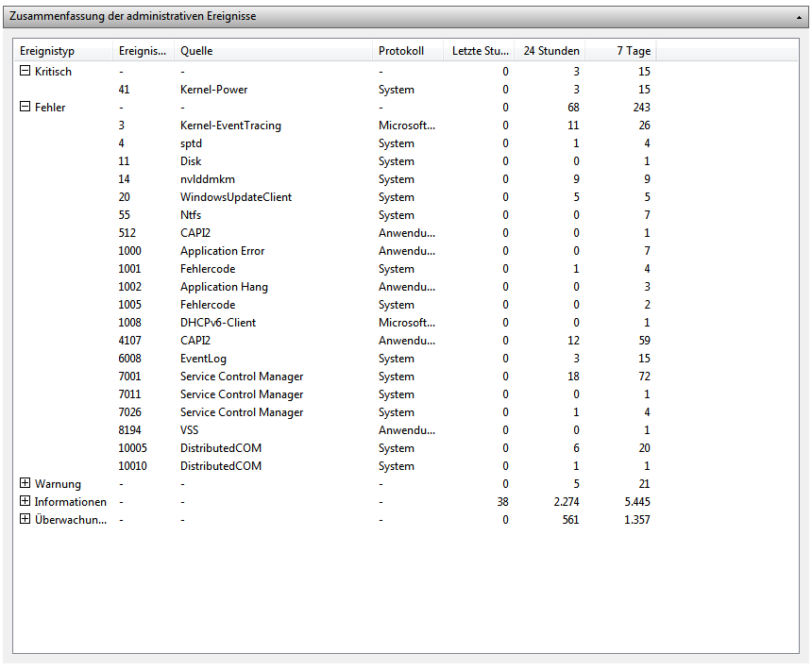Viewport: 812px width, 670px height.
Task: Click the Informationen group label
Action: [x=71, y=502]
